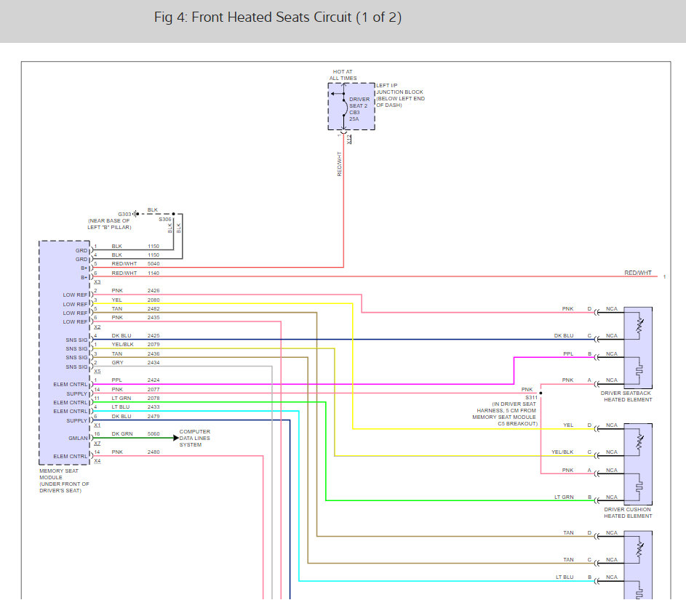Click circuit number 2424
This screenshot has width=686, height=616.
point(153,380)
